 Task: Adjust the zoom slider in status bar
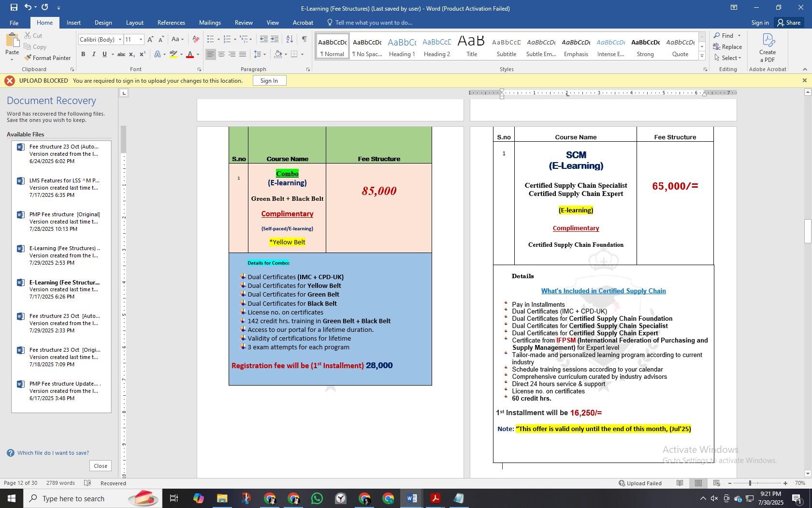pos(750,483)
